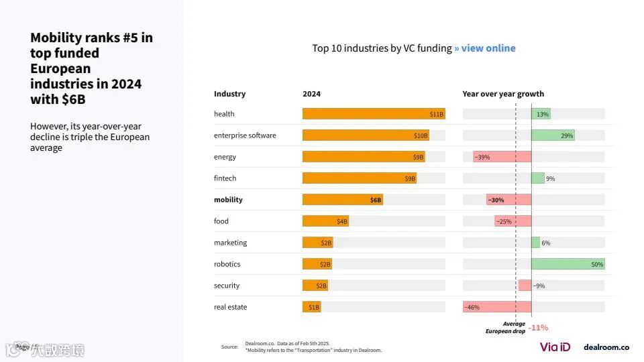This screenshot has width=644, height=362.
Task: Select the '2024' column header
Action: point(311,94)
